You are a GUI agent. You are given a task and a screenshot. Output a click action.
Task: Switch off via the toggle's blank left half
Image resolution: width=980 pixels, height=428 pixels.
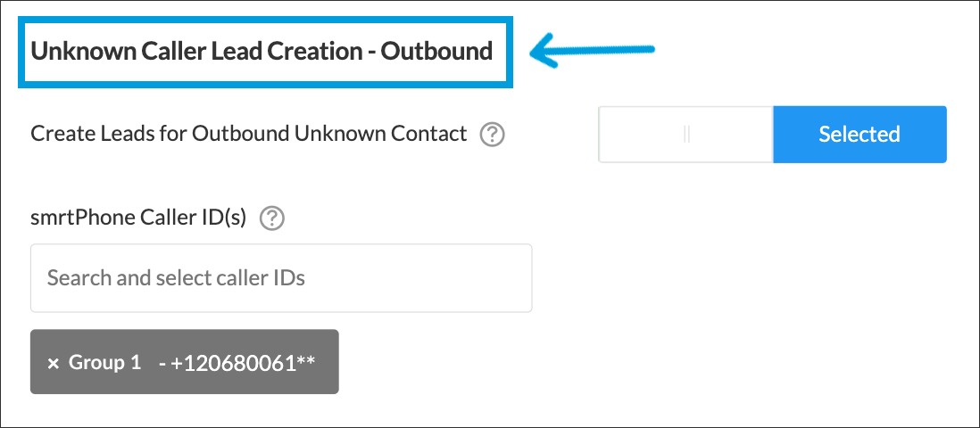(x=643, y=135)
